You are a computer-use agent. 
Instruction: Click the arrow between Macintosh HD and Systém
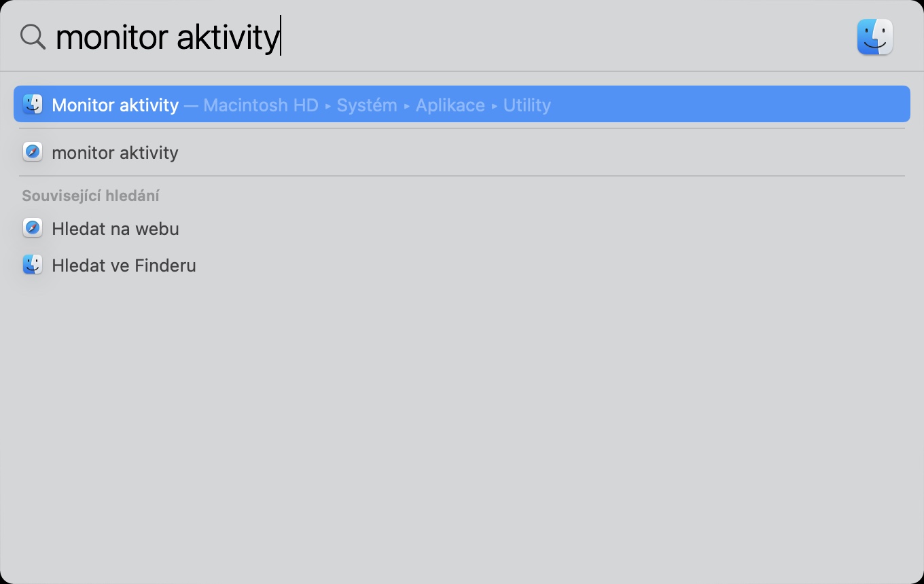(328, 106)
